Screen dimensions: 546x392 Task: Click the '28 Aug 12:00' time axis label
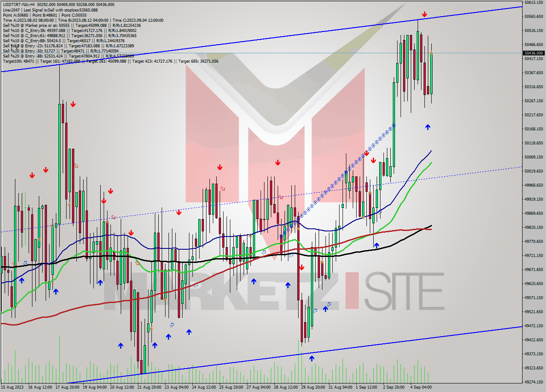click(x=286, y=387)
